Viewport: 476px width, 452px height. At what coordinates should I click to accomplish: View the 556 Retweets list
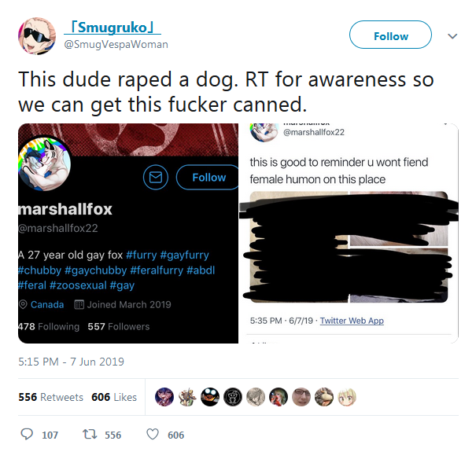pyautogui.click(x=50, y=397)
